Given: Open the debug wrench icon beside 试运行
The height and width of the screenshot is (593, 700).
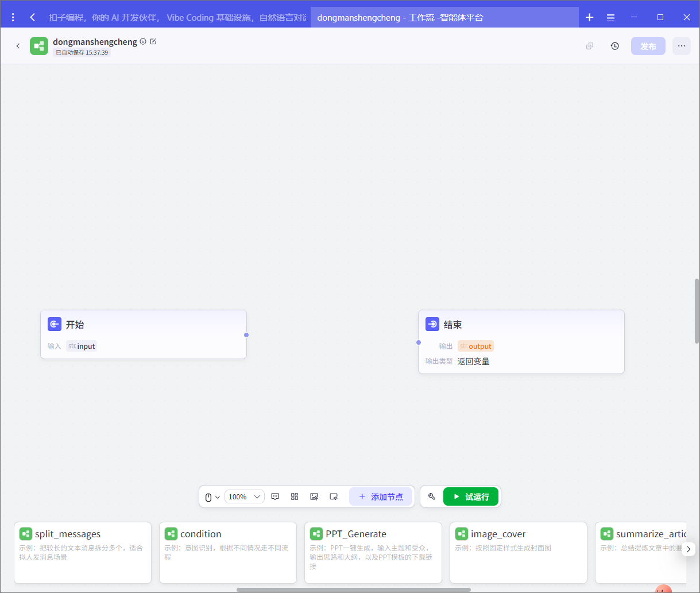Looking at the screenshot, I should [432, 496].
